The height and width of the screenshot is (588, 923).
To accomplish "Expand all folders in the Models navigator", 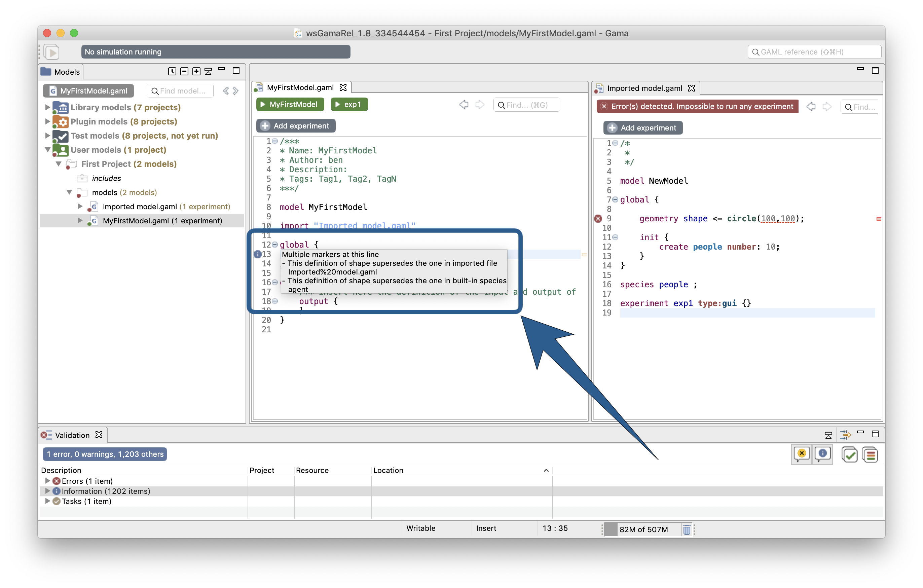I will [x=196, y=71].
